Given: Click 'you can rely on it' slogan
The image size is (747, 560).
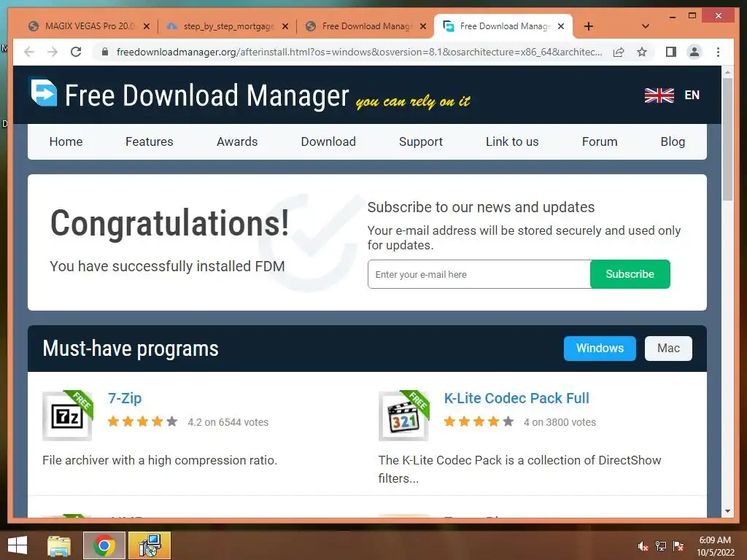Looking at the screenshot, I should (x=413, y=101).
